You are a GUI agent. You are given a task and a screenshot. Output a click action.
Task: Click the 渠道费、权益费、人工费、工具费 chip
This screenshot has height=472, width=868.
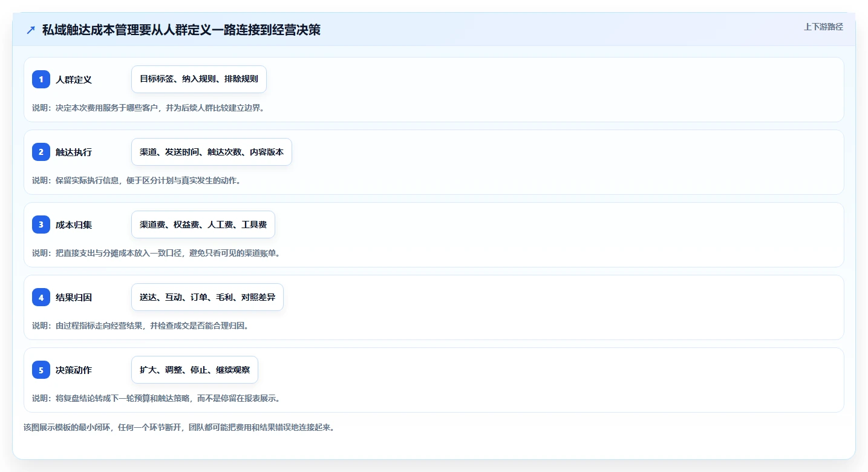pyautogui.click(x=203, y=225)
